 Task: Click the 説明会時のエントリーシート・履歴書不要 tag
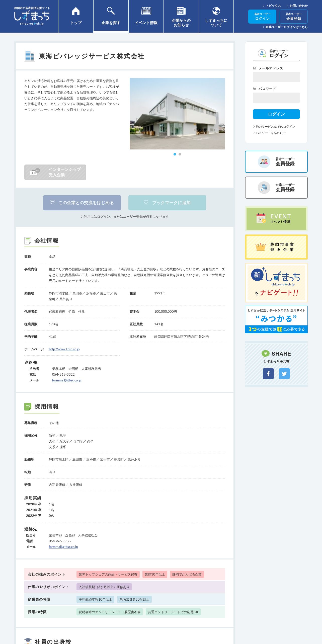[x=110, y=612]
